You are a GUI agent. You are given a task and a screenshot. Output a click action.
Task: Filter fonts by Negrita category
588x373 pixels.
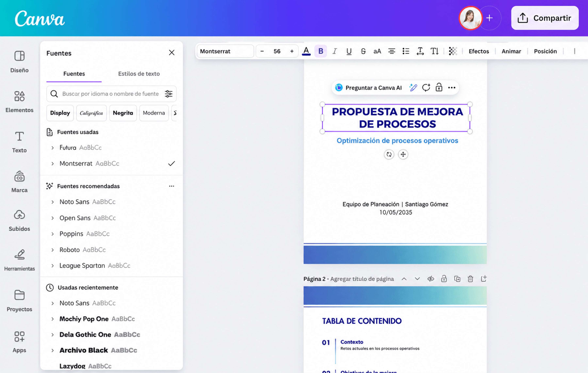pos(123,113)
